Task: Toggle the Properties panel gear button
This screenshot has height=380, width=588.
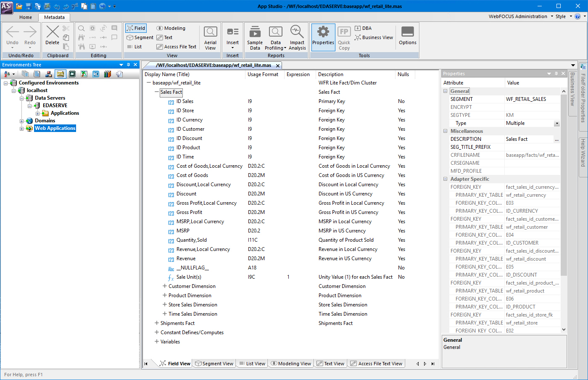Action: pyautogui.click(x=323, y=37)
